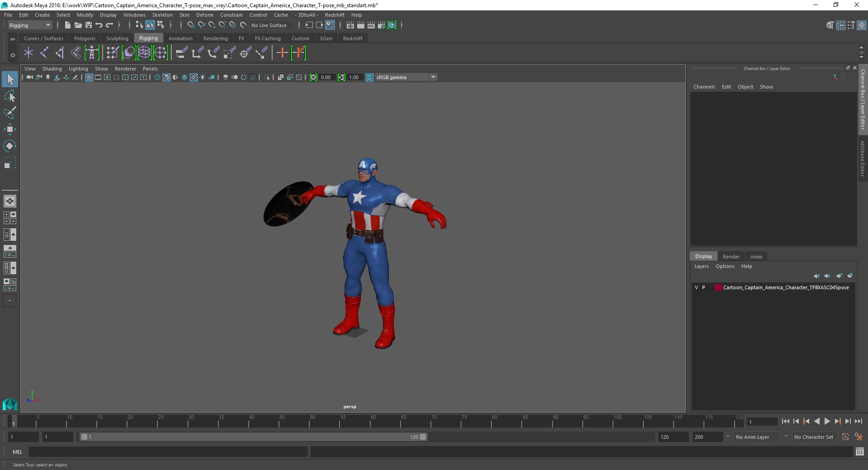The image size is (868, 470).
Task: Click the range slider bar handle at 120
Action: click(423, 437)
